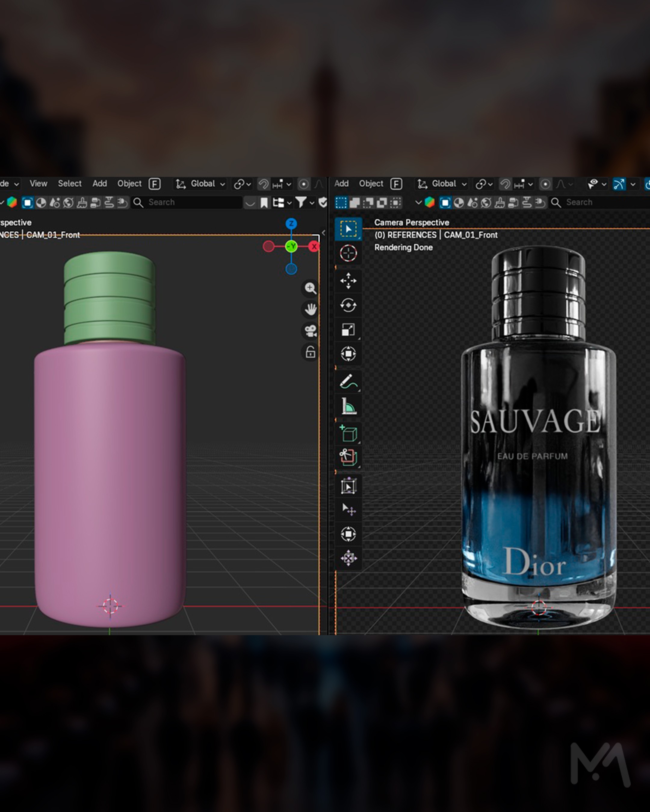Click the Search field in the right viewport
This screenshot has height=812, width=650.
coord(600,203)
